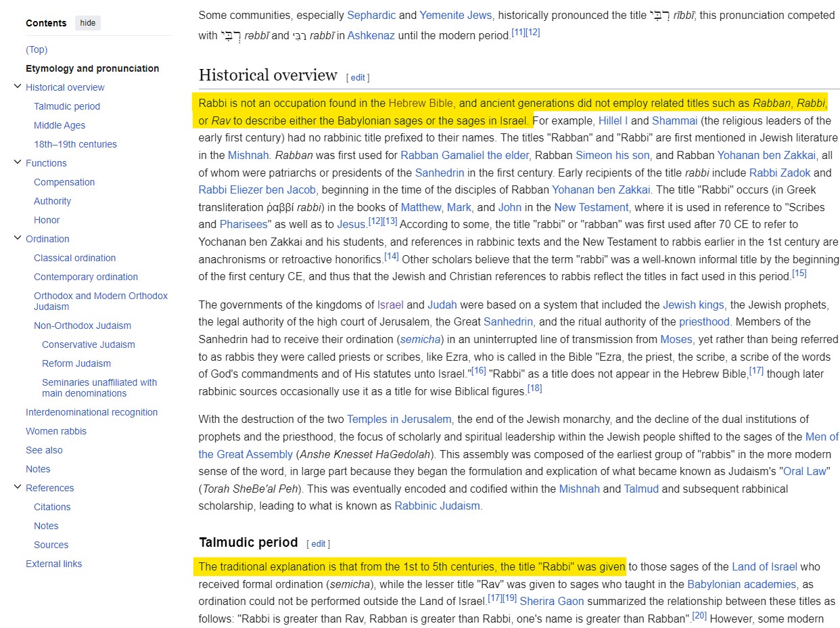Go to Sources in contents
The width and height of the screenshot is (840, 628).
[51, 545]
